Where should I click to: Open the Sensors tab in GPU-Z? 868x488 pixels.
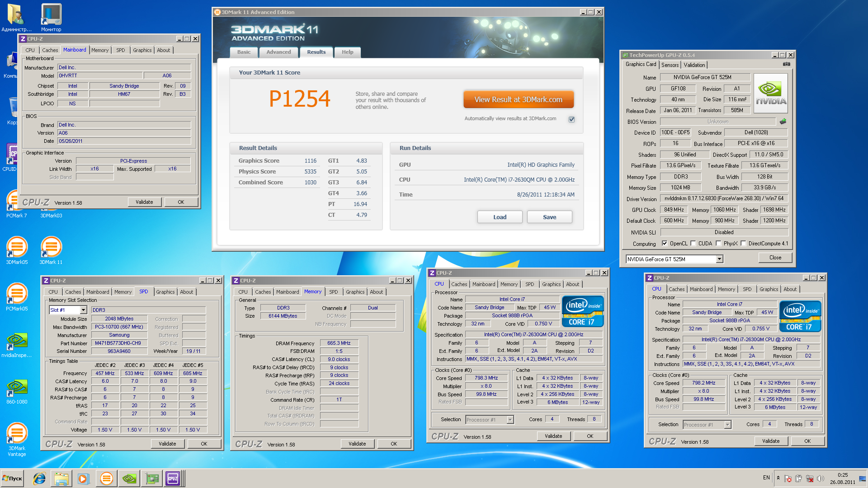coord(670,65)
